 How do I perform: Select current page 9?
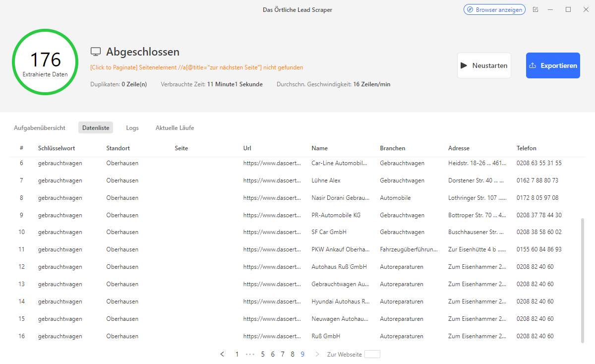(302, 354)
